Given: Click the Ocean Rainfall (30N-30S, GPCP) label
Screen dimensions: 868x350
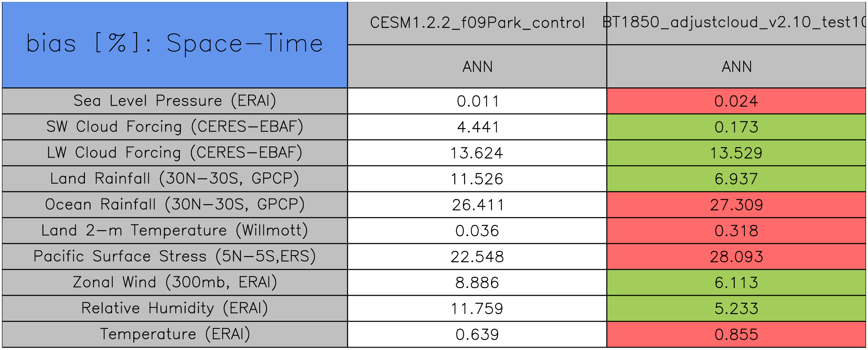Looking at the screenshot, I should pyautogui.click(x=175, y=204).
